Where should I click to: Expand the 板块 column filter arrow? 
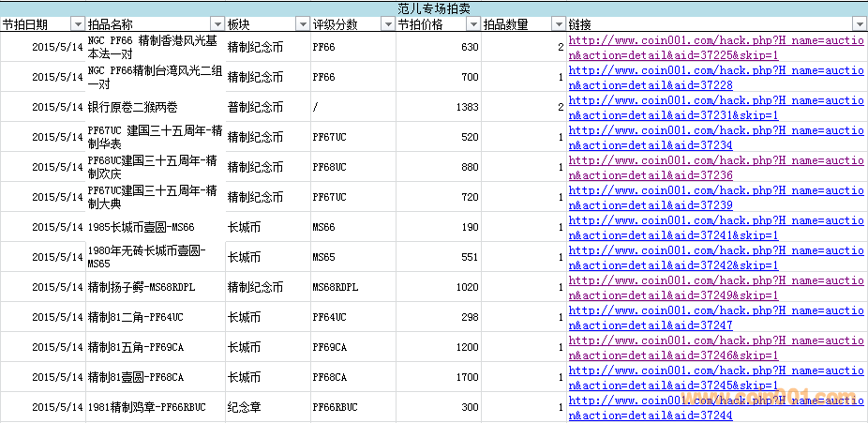(x=303, y=24)
